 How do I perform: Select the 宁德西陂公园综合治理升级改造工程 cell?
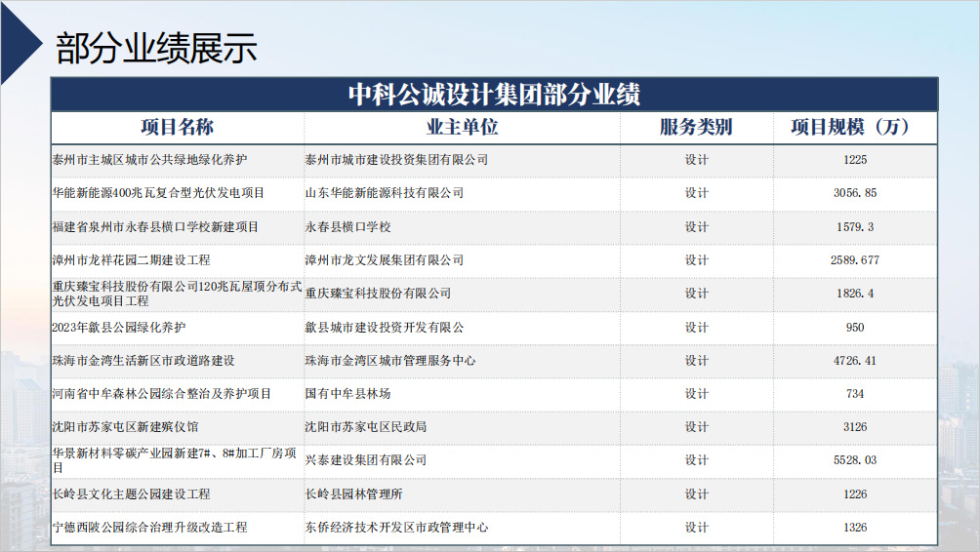coord(149,528)
